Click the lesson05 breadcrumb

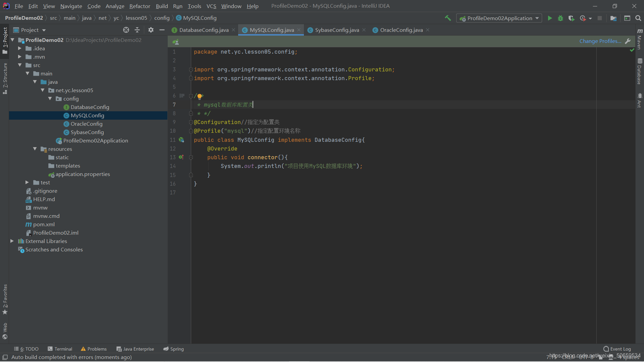tap(136, 18)
